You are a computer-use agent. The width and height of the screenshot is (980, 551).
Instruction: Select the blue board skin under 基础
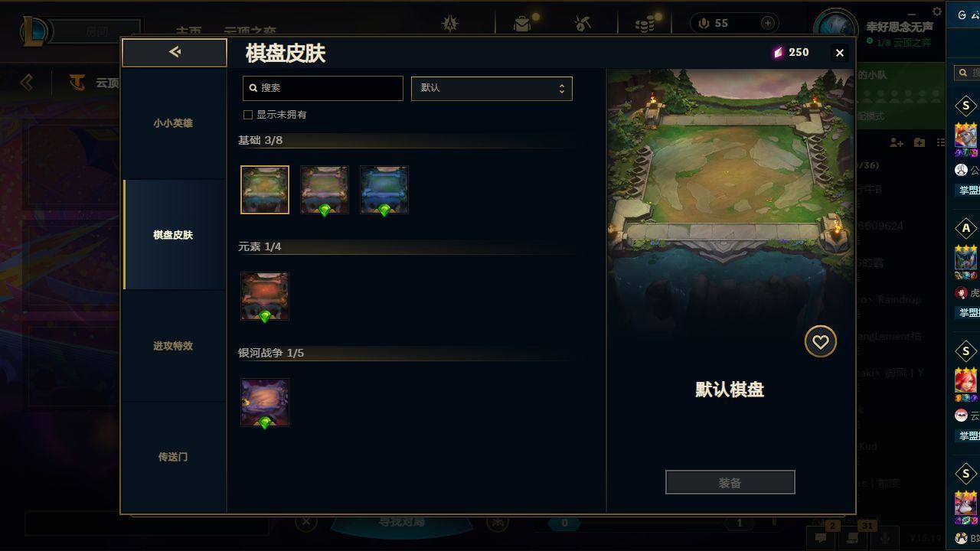[384, 190]
